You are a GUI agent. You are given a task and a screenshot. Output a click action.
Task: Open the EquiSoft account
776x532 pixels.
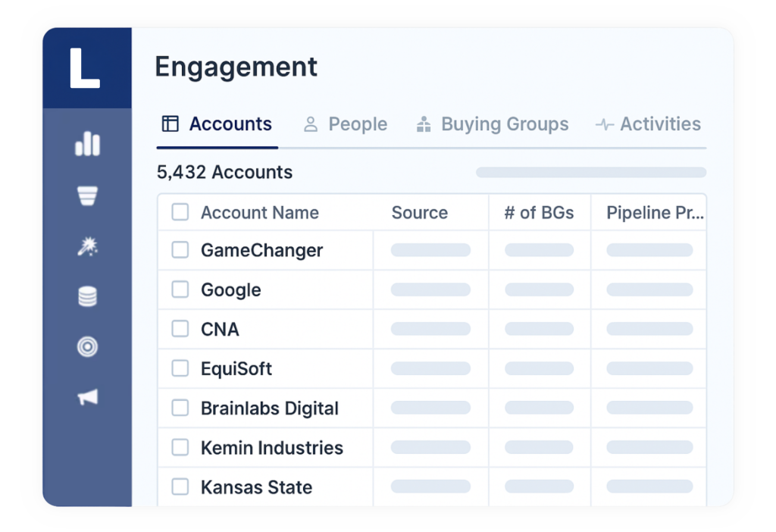pos(236,369)
